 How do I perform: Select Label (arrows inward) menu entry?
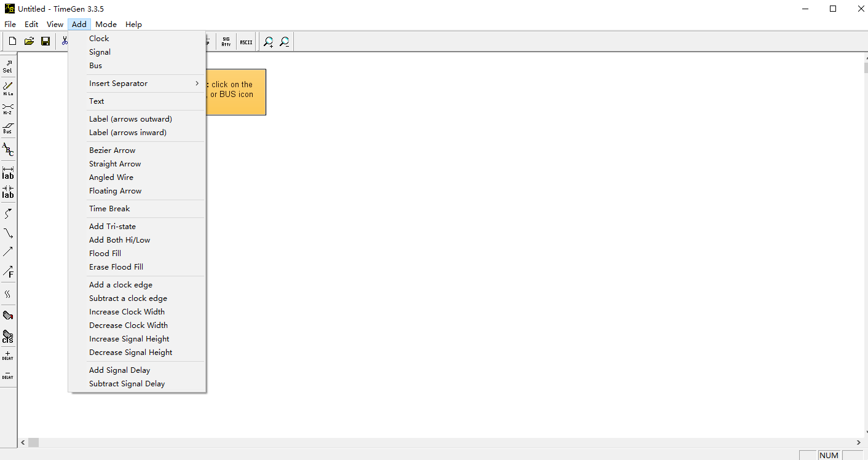tap(137, 133)
